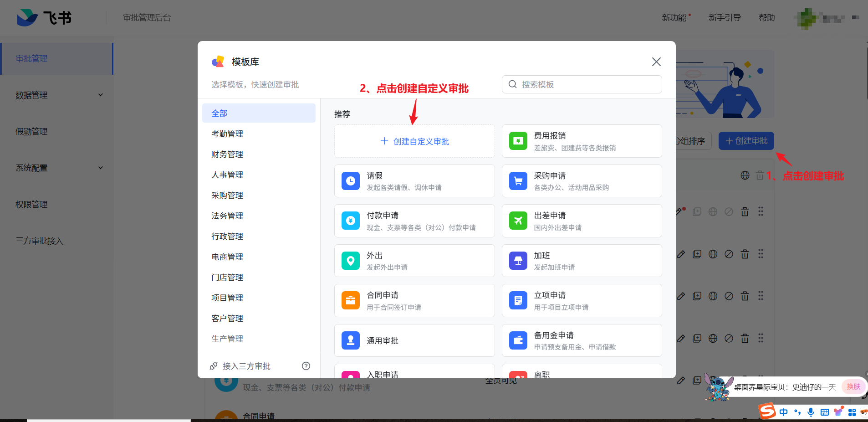Click the help question mark beside 接入三方审批
This screenshot has height=422, width=868.
tap(306, 366)
